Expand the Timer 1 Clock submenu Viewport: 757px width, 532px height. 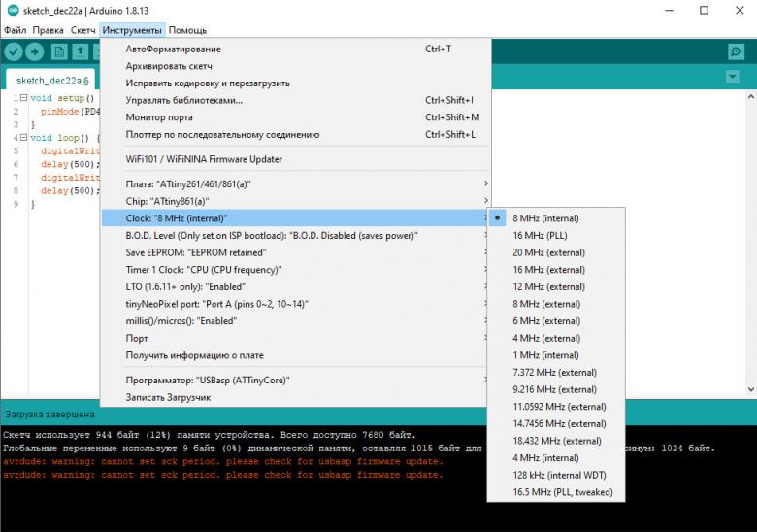coord(295,270)
